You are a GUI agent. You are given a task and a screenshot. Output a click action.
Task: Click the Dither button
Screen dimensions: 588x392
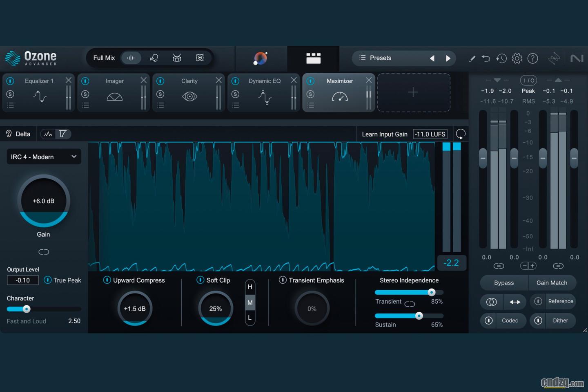561,320
